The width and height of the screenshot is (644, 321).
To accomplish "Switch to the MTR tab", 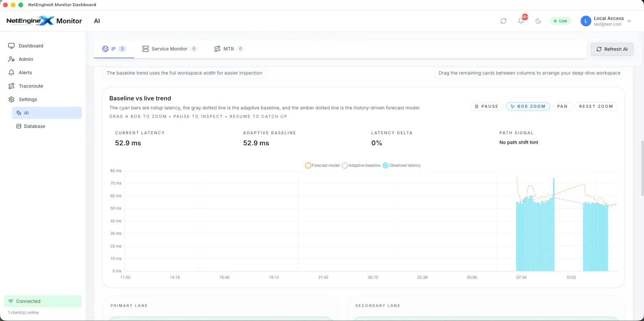I will pos(229,49).
